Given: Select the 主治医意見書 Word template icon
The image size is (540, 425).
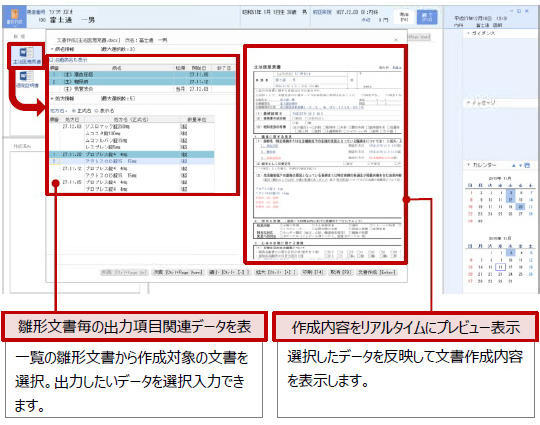Looking at the screenshot, I should click(26, 56).
